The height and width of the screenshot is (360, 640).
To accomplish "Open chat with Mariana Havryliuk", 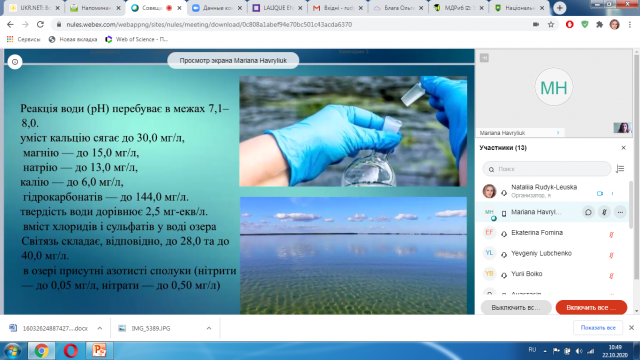I will click(x=588, y=212).
